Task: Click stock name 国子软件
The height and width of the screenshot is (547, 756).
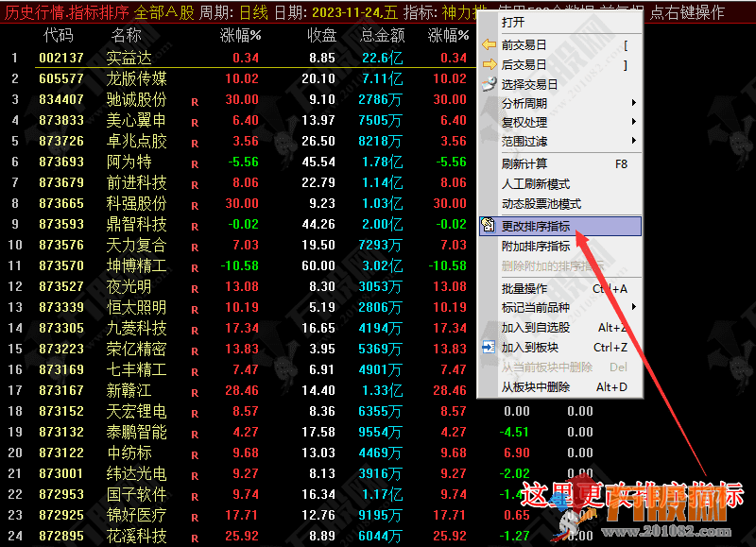Action: [x=136, y=494]
